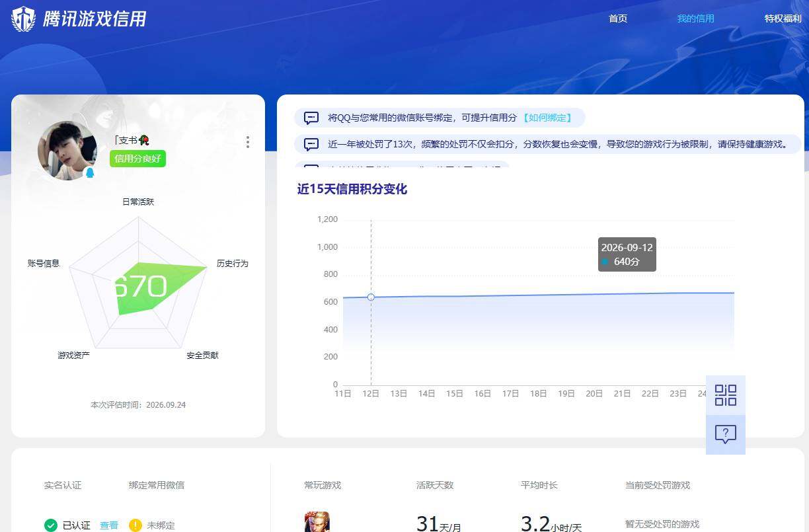The width and height of the screenshot is (809, 532).
Task: Click the 未绑定 status text
Action: tap(161, 525)
